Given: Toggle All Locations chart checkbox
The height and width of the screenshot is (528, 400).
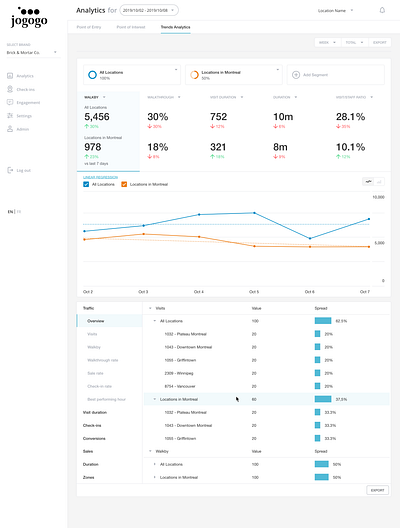Looking at the screenshot, I should pos(86,184).
